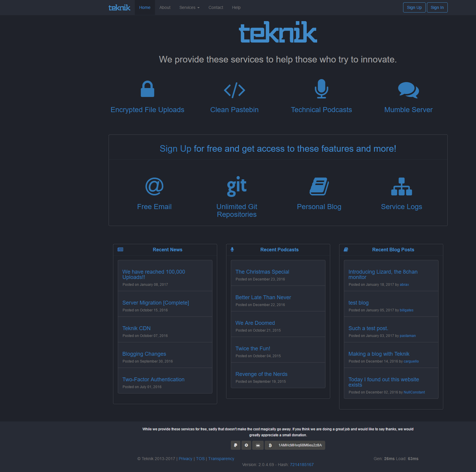Visit author NullConstant's profile
Image resolution: width=476 pixels, height=472 pixels.
[414, 392]
